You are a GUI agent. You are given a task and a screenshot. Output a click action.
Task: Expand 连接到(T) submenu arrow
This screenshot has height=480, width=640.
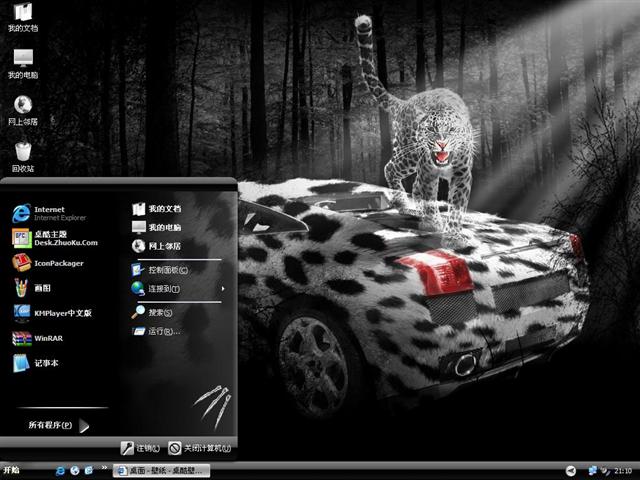pos(223,289)
